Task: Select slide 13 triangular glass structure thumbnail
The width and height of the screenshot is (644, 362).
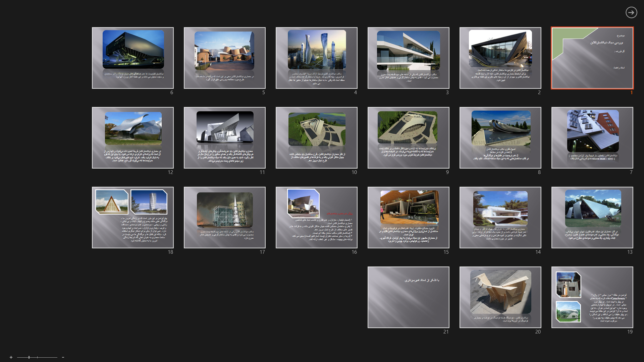Action: pyautogui.click(x=592, y=218)
